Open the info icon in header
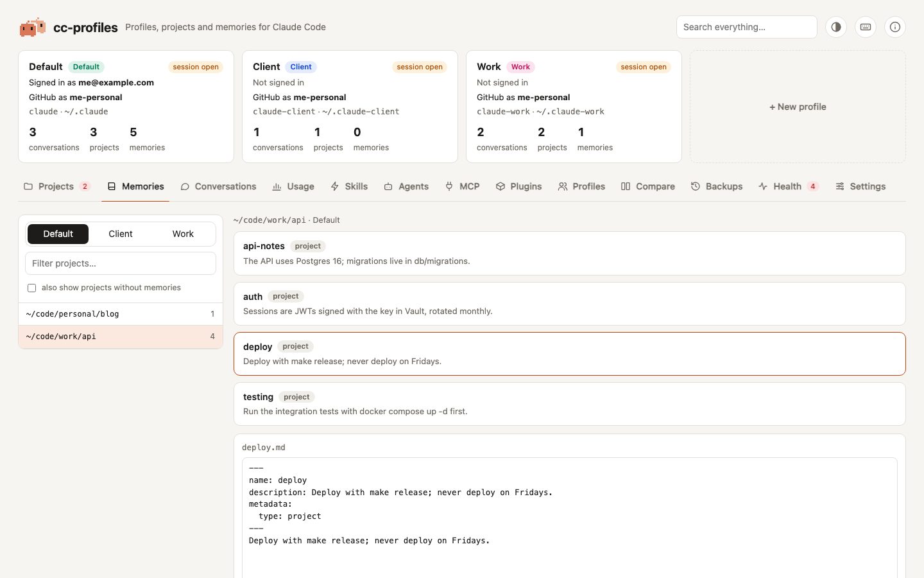 coord(895,27)
